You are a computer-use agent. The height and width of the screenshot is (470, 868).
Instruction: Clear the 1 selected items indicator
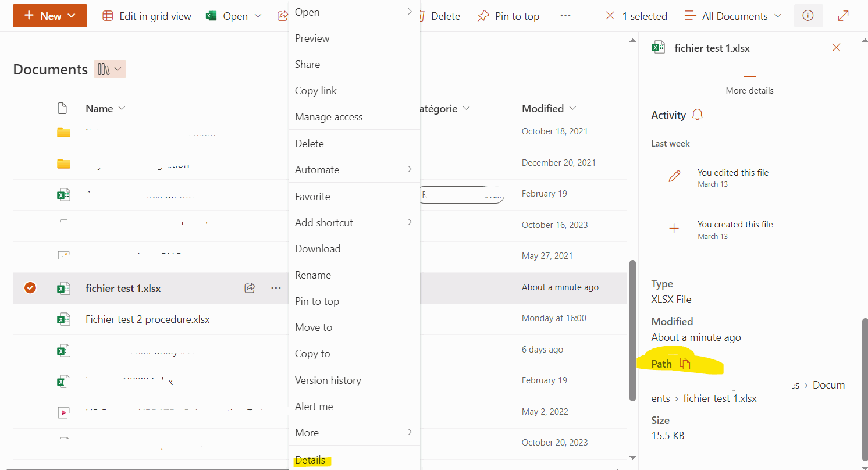click(610, 16)
